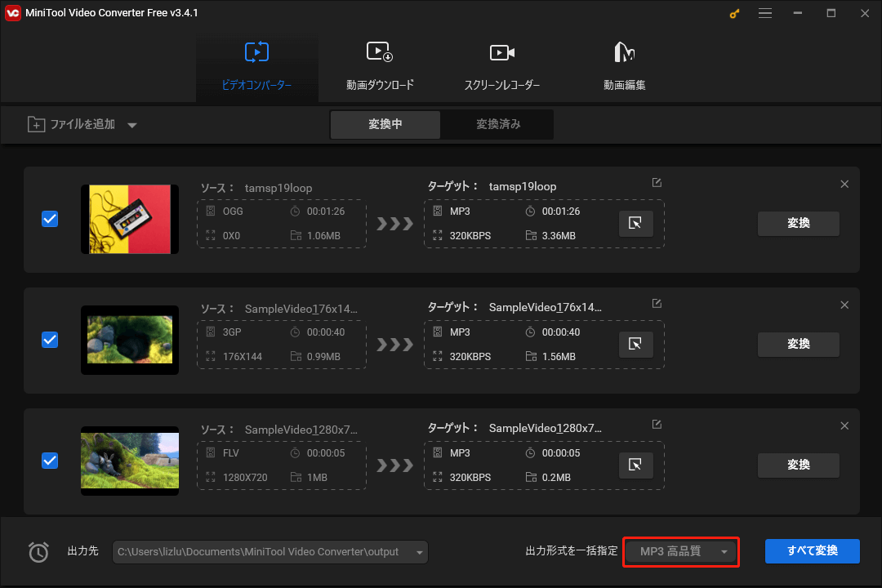The height and width of the screenshot is (588, 882).
Task: Uncheck the tamsp19loop file checkbox
Action: [50, 219]
